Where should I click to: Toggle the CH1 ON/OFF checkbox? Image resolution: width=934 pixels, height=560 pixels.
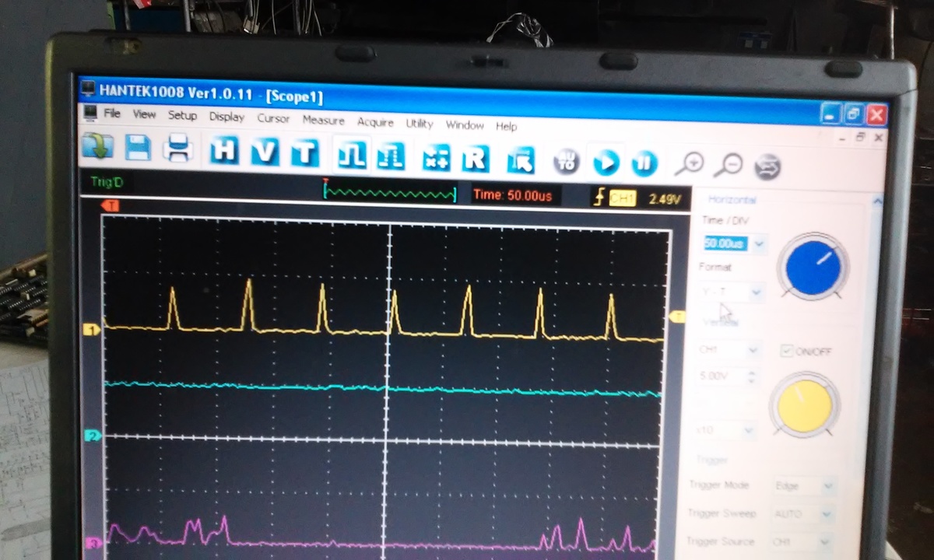[x=787, y=351]
